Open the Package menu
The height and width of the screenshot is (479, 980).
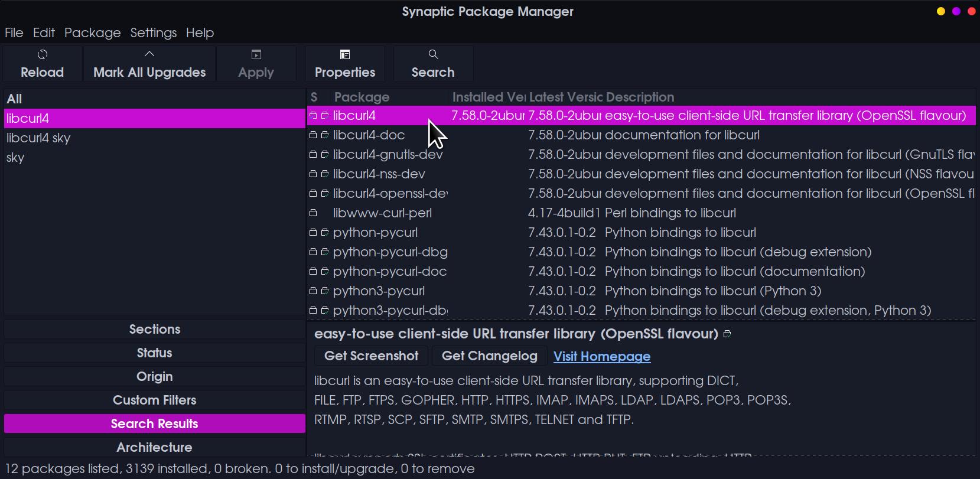(92, 33)
